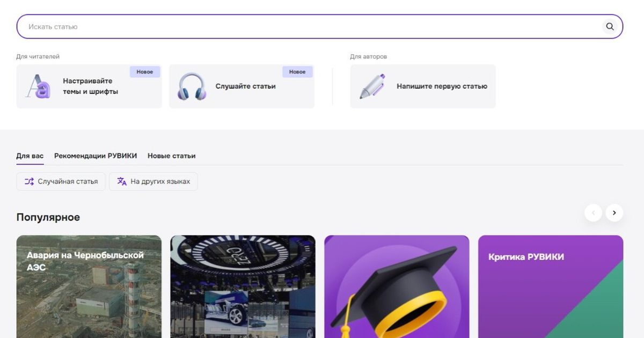Go to next popular articles with arrow

coord(614,213)
